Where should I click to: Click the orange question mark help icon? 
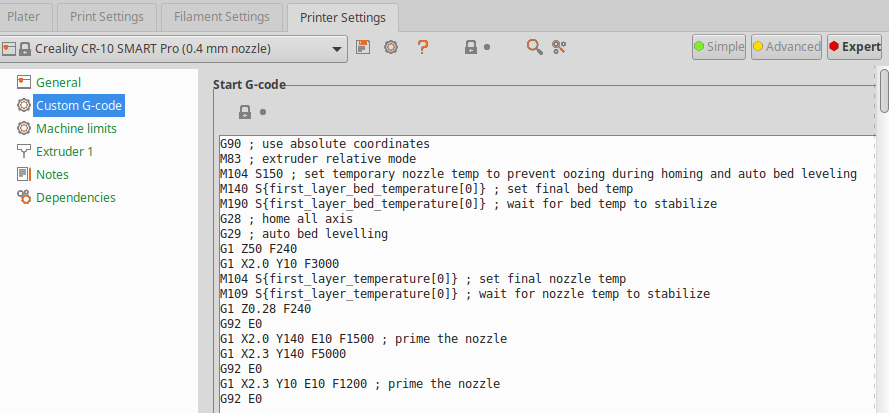point(423,47)
